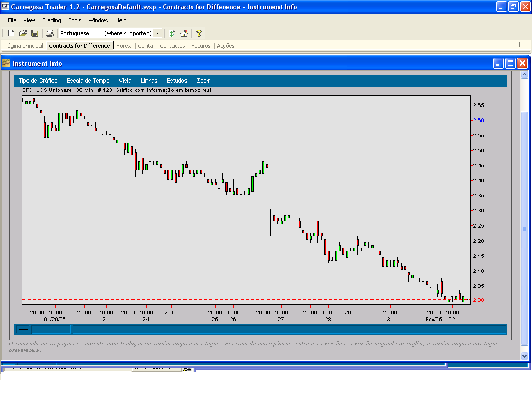The width and height of the screenshot is (532, 399).
Task: Click the yellow Help question mark icon
Action: [x=198, y=33]
